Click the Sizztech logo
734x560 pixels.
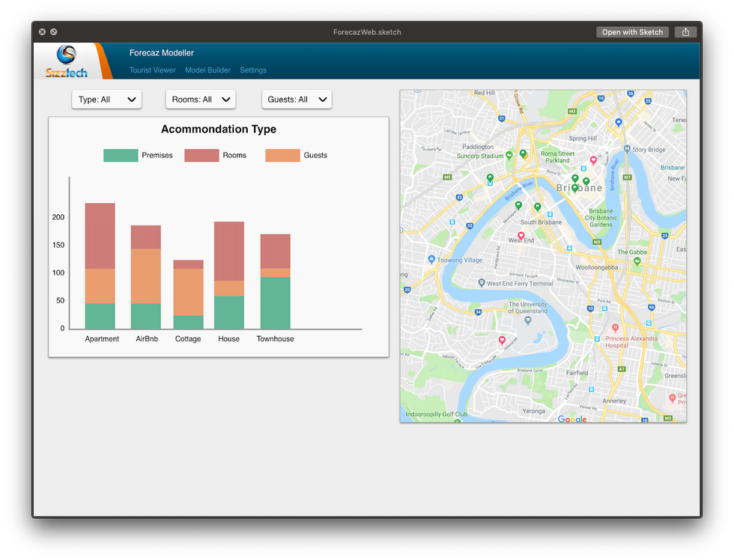[x=67, y=61]
